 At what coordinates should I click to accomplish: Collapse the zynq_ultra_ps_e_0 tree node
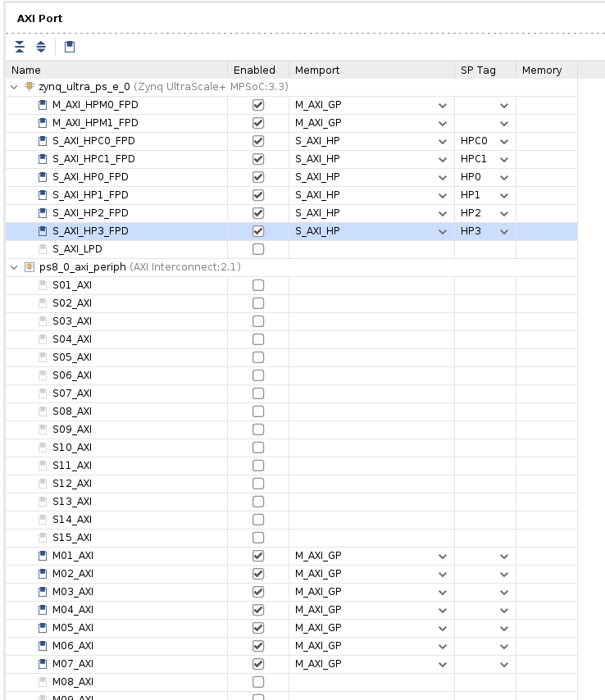click(x=14, y=87)
